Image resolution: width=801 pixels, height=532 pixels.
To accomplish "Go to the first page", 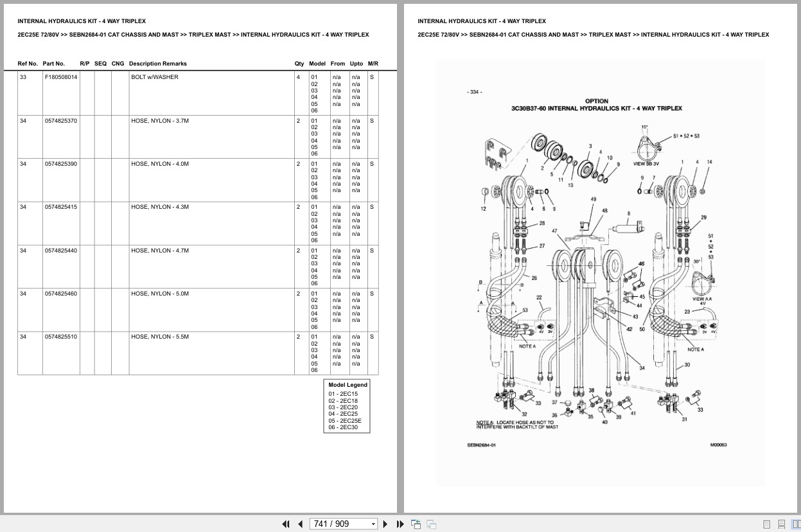I will pos(286,524).
